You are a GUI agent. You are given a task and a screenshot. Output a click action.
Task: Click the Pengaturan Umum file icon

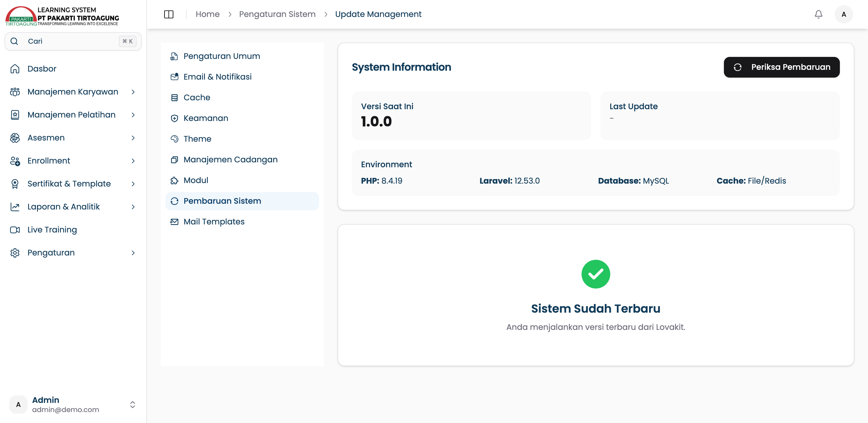click(x=174, y=56)
